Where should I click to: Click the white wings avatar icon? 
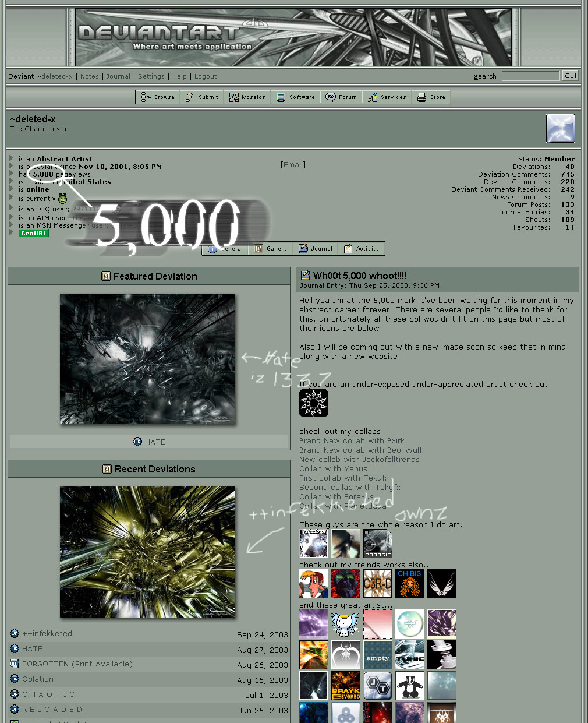[442, 584]
